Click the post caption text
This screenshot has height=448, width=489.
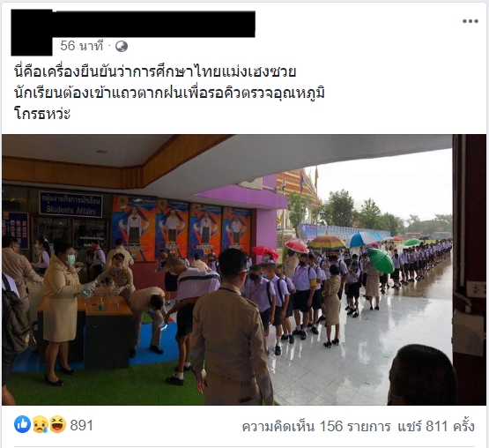pyautogui.click(x=170, y=93)
